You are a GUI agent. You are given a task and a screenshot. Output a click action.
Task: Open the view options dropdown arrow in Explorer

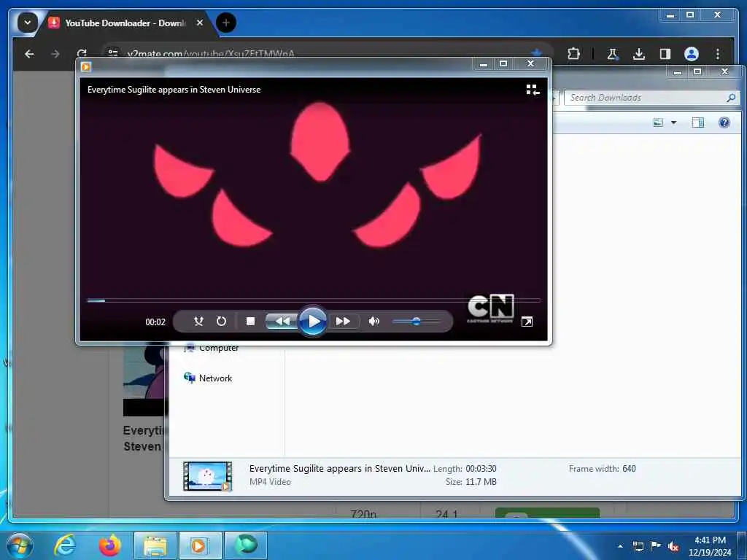[673, 122]
